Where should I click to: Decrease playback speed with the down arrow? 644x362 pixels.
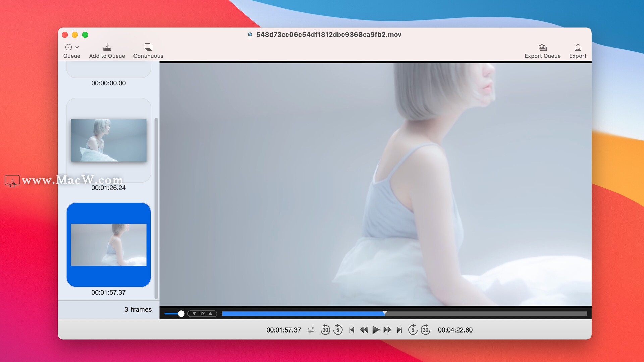(194, 313)
